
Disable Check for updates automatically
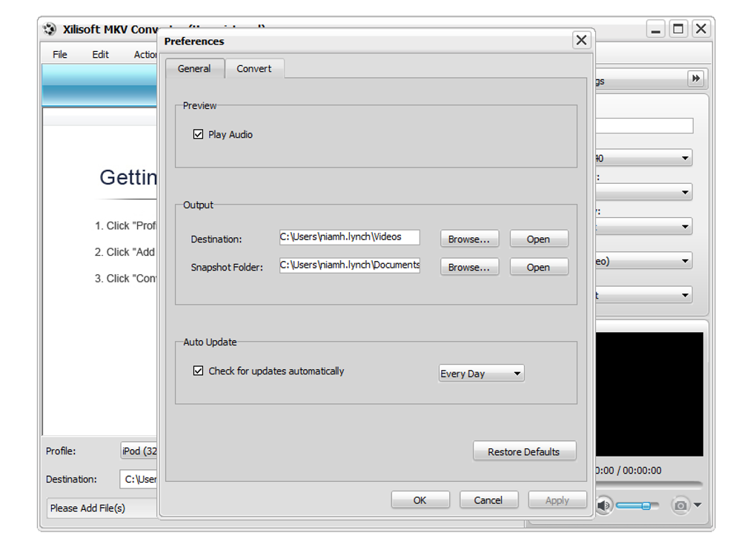198,371
